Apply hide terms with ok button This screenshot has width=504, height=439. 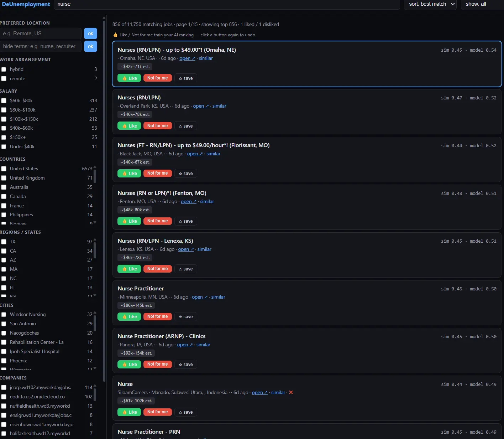[90, 46]
